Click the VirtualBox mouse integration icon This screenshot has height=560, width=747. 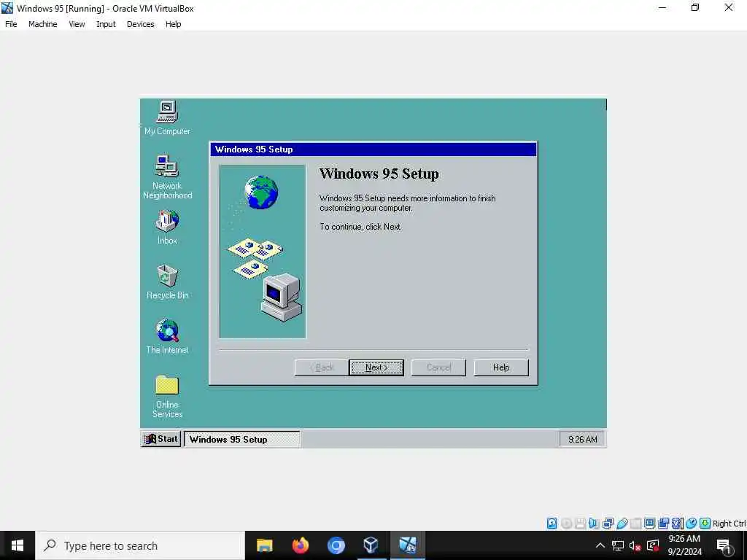click(692, 524)
